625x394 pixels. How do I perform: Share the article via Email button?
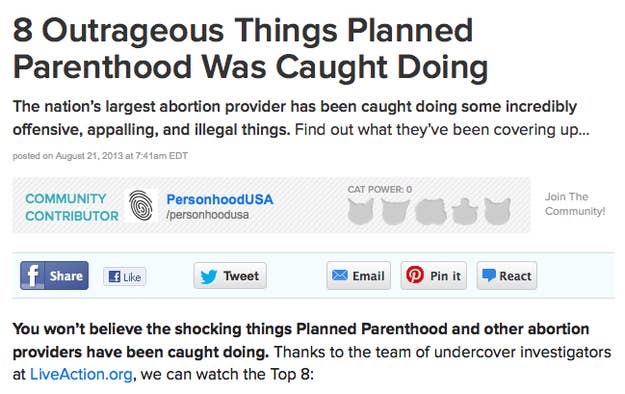point(358,276)
